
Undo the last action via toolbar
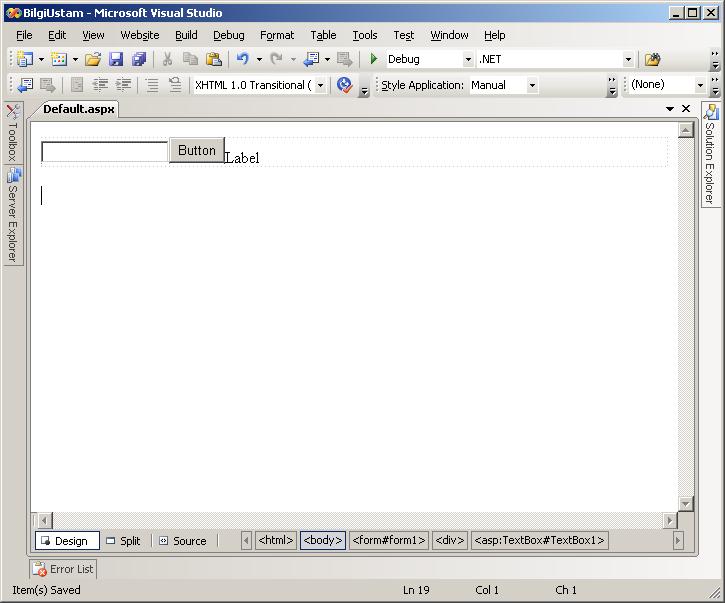pos(242,60)
